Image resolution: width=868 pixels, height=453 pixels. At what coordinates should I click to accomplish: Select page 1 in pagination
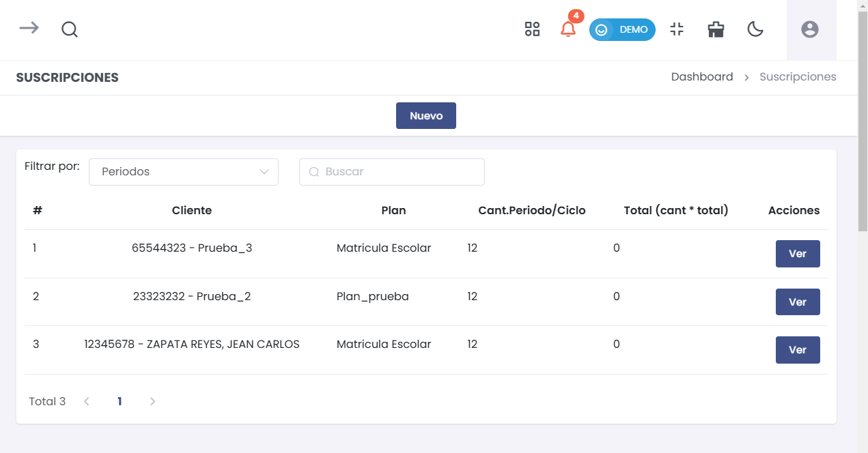pos(120,402)
